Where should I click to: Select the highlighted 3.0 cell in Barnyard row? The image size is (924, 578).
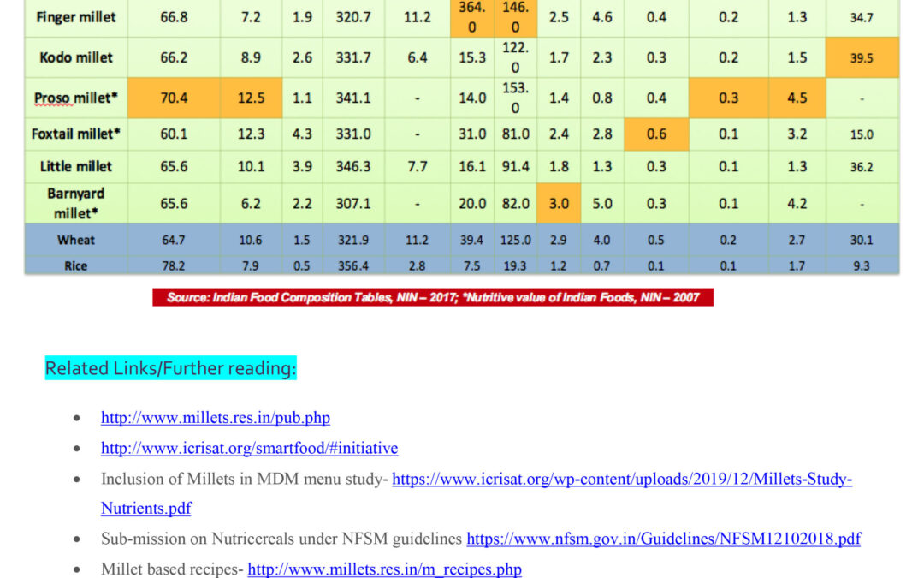[x=559, y=203]
